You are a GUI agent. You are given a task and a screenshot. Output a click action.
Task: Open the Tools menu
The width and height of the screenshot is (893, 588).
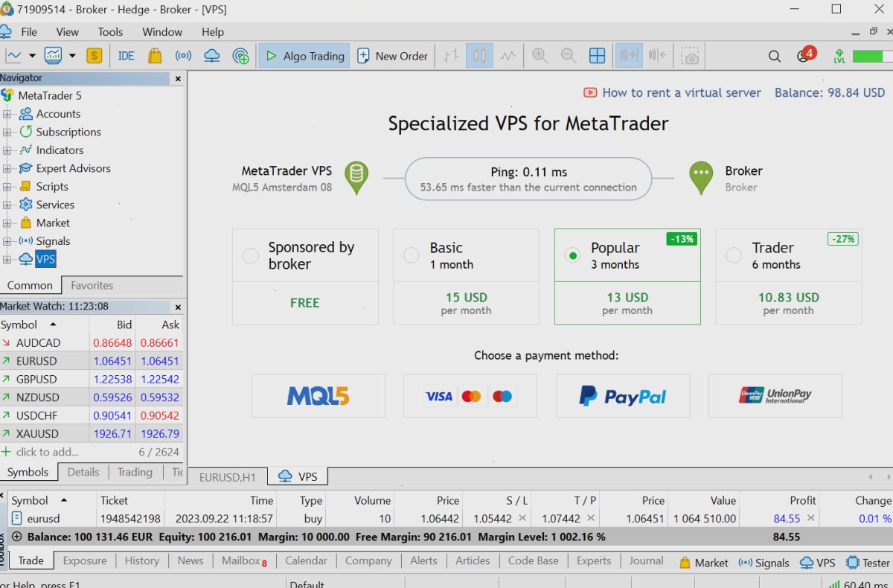[x=110, y=32]
